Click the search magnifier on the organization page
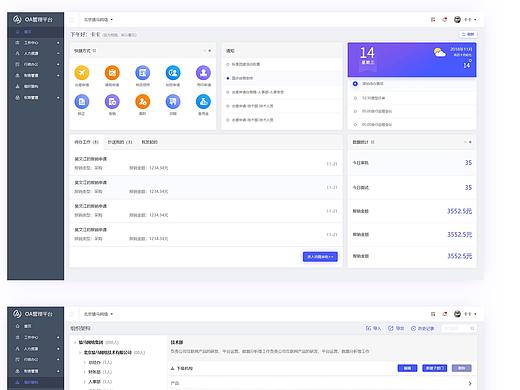Image resolution: width=520 pixels, height=390 pixels. click(472, 328)
